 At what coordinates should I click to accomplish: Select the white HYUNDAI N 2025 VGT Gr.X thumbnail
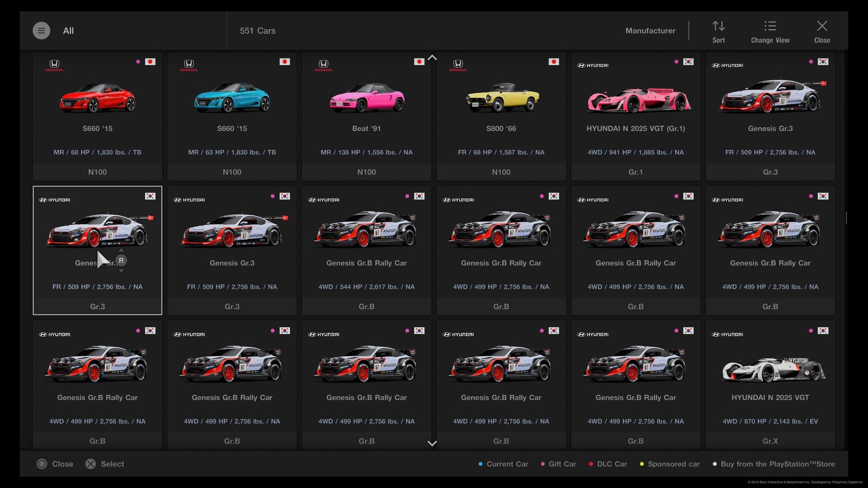(x=774, y=370)
